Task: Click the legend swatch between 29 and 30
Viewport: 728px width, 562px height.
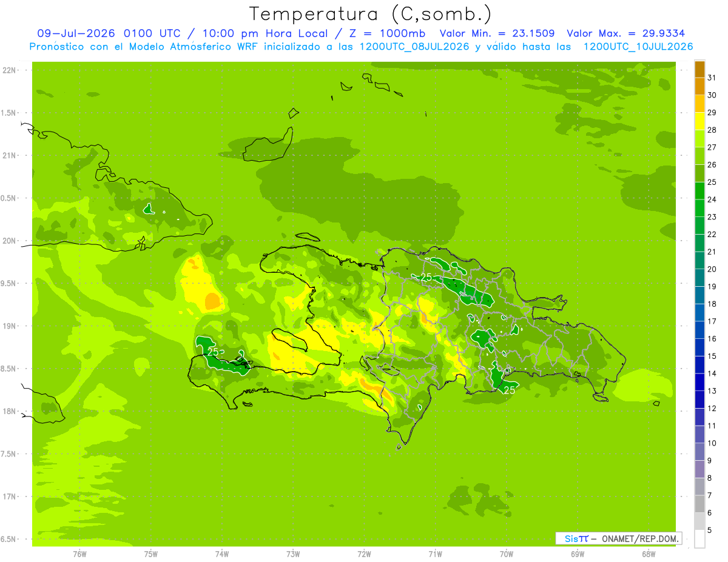Action: 700,104
